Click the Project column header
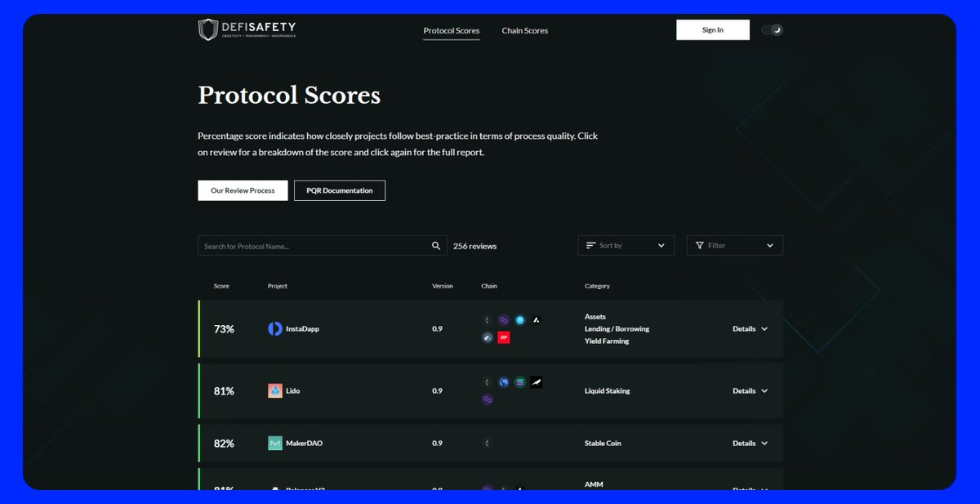 278,287
